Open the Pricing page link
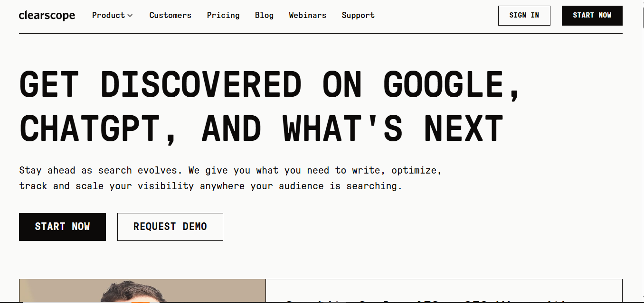Screen dimensions: 644x303 coord(223,15)
